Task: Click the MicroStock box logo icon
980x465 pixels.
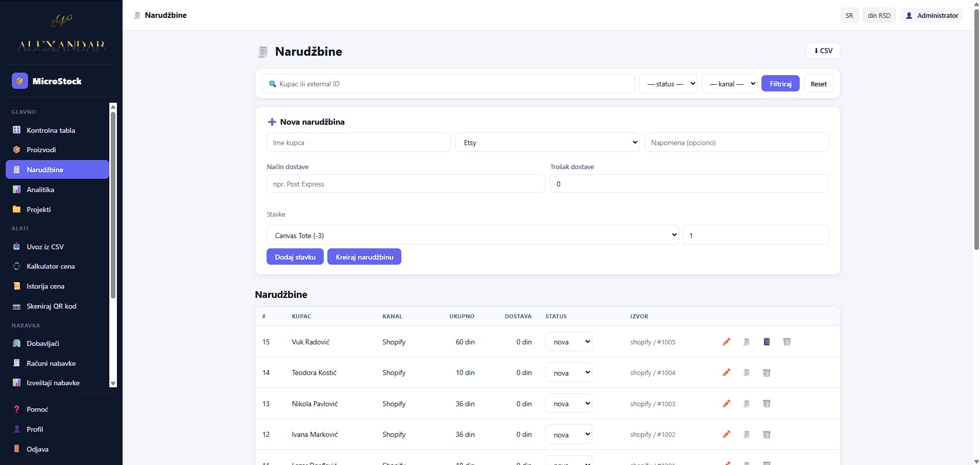Action: [20, 81]
